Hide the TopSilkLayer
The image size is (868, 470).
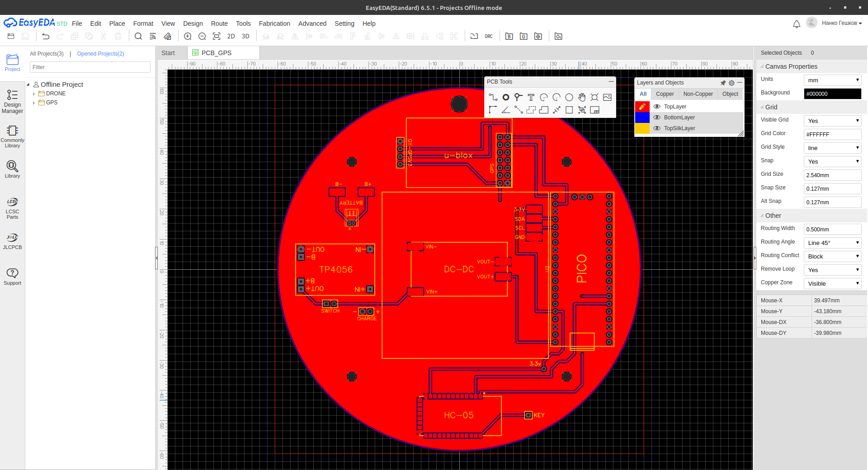[x=657, y=128]
